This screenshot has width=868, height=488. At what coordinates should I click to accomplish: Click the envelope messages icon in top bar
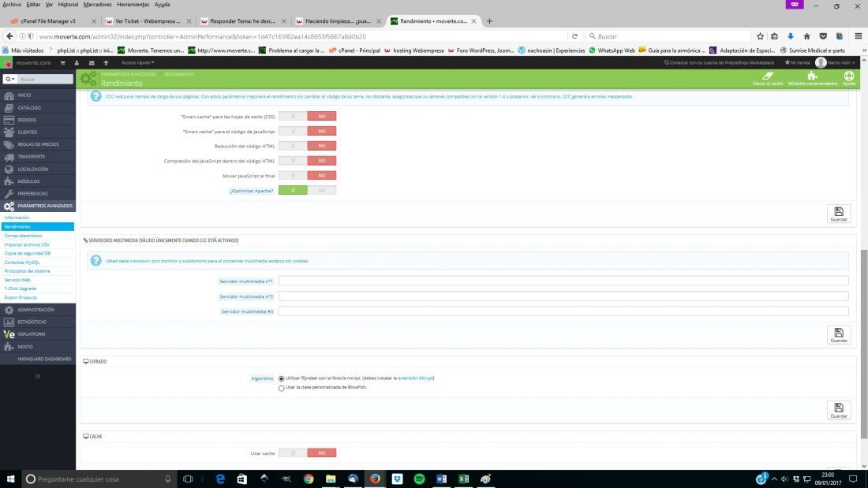(x=92, y=63)
